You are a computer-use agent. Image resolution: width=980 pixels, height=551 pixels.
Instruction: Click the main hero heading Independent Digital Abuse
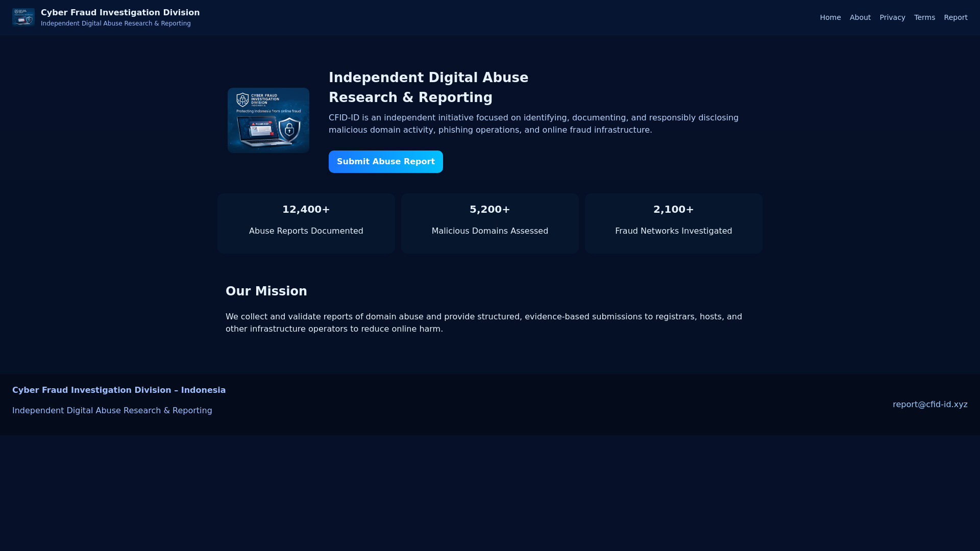point(429,87)
